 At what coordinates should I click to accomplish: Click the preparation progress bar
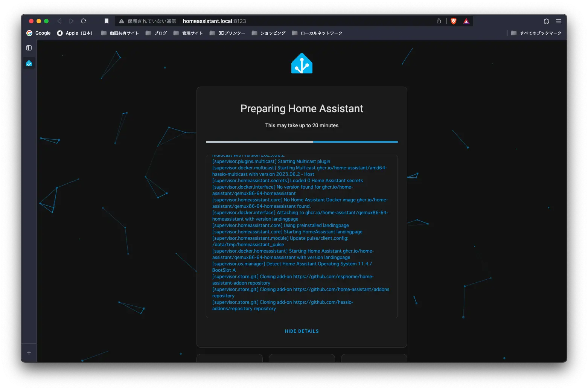pyautogui.click(x=302, y=142)
